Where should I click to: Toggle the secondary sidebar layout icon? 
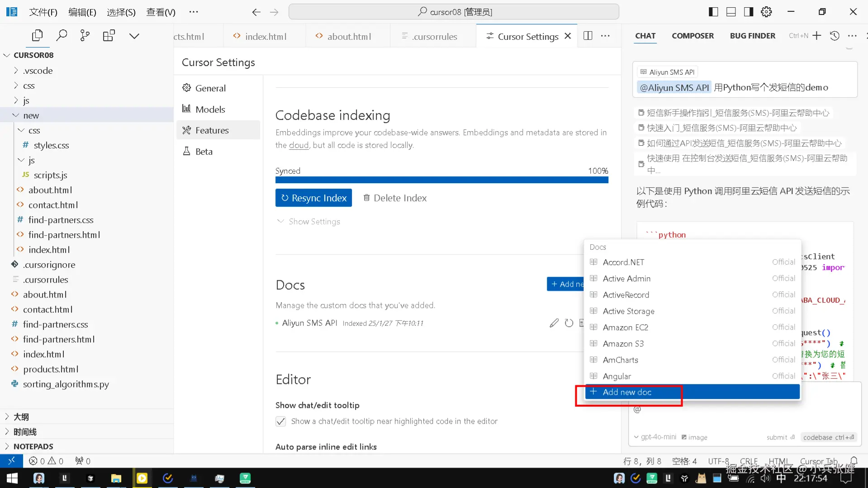click(x=749, y=12)
